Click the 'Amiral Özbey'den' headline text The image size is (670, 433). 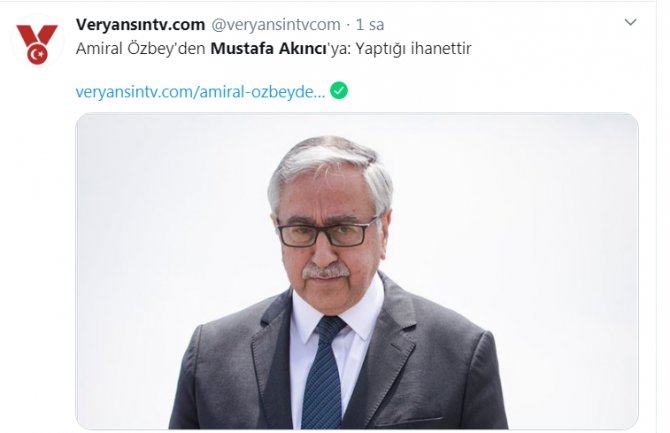(x=141, y=48)
